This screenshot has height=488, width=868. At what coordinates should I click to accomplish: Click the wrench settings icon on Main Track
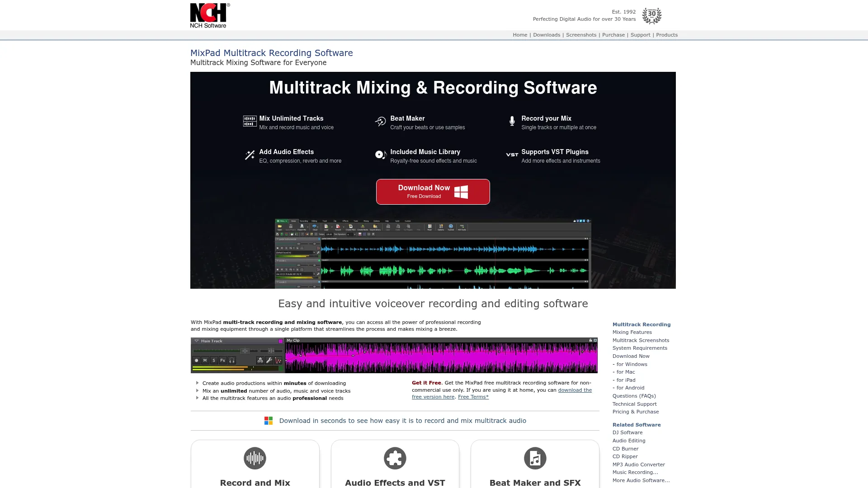click(269, 361)
